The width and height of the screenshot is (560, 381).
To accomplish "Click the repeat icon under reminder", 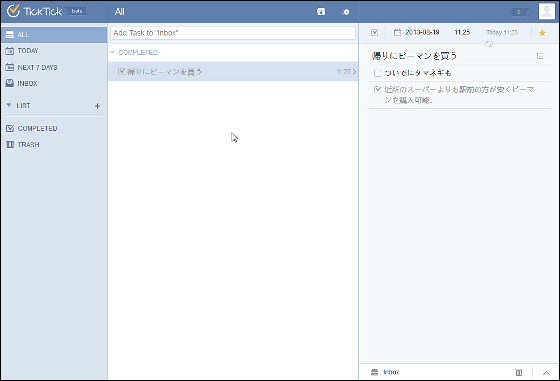I will pyautogui.click(x=489, y=44).
